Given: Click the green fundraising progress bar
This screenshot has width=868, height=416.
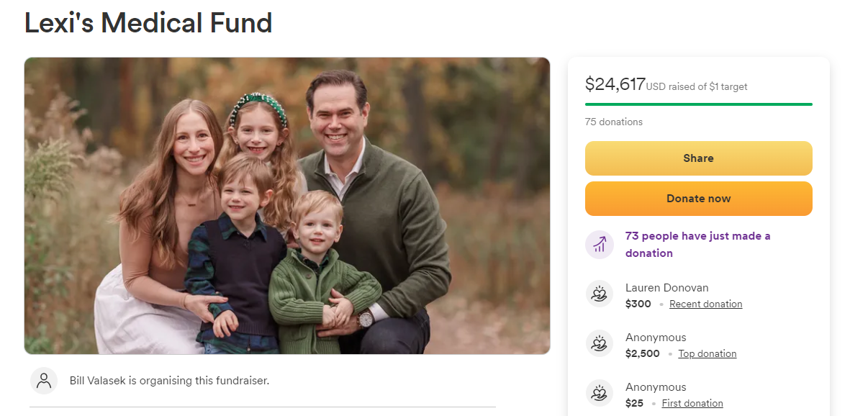Looking at the screenshot, I should click(698, 104).
